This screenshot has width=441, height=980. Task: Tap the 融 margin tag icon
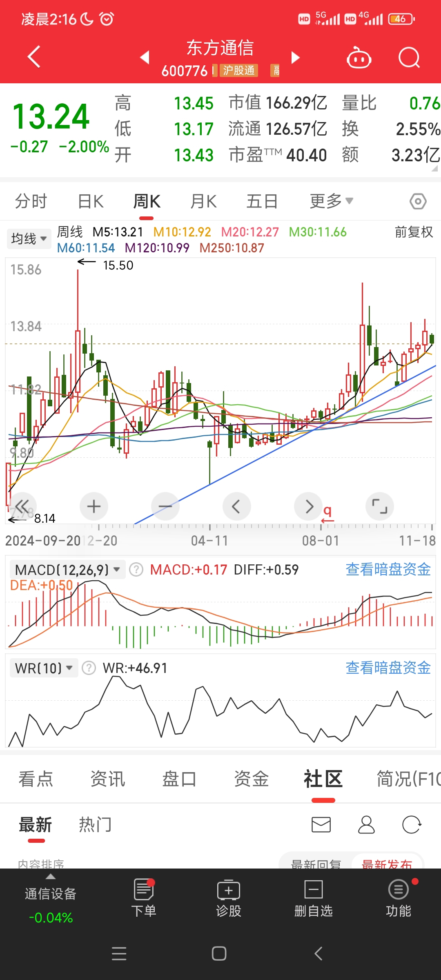coord(275,71)
